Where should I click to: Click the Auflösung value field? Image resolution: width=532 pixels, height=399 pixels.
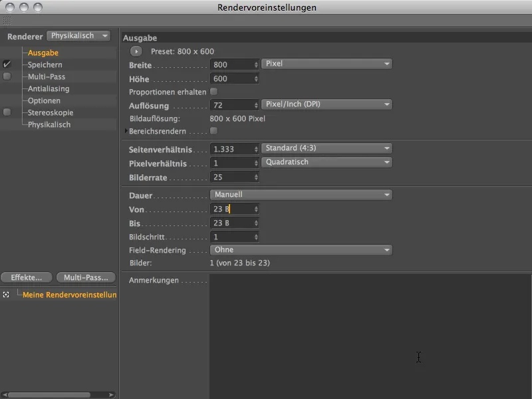(231, 105)
